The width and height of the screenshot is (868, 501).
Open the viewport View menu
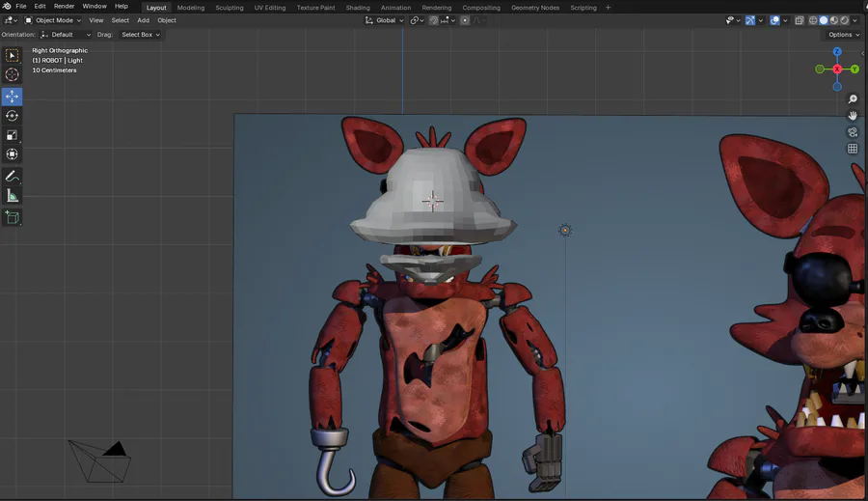[x=96, y=20]
